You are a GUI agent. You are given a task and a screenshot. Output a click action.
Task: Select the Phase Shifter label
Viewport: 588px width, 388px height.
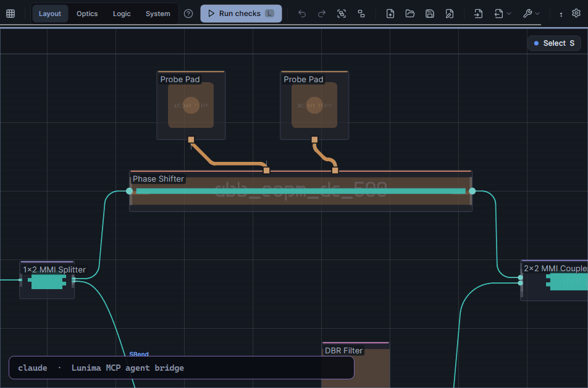click(x=158, y=179)
